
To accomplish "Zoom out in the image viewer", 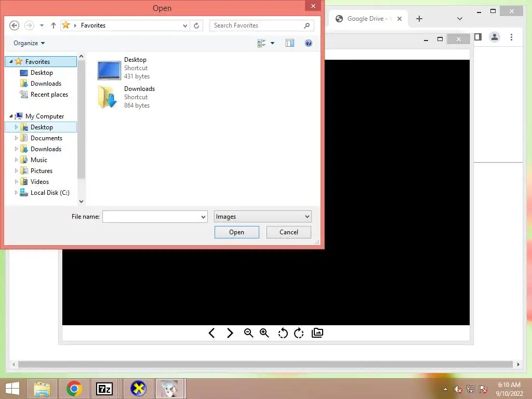I will [x=248, y=333].
